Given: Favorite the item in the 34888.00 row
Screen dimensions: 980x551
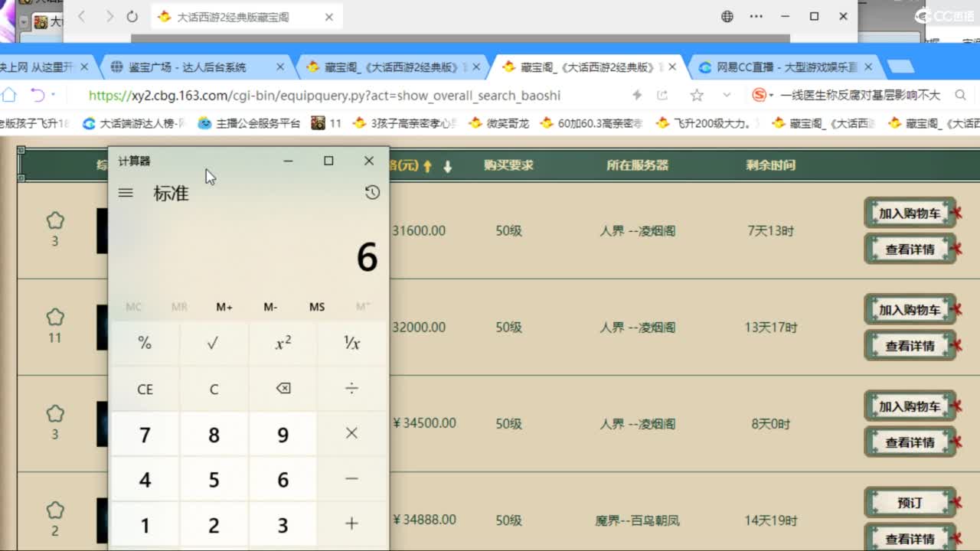Looking at the screenshot, I should [x=55, y=510].
